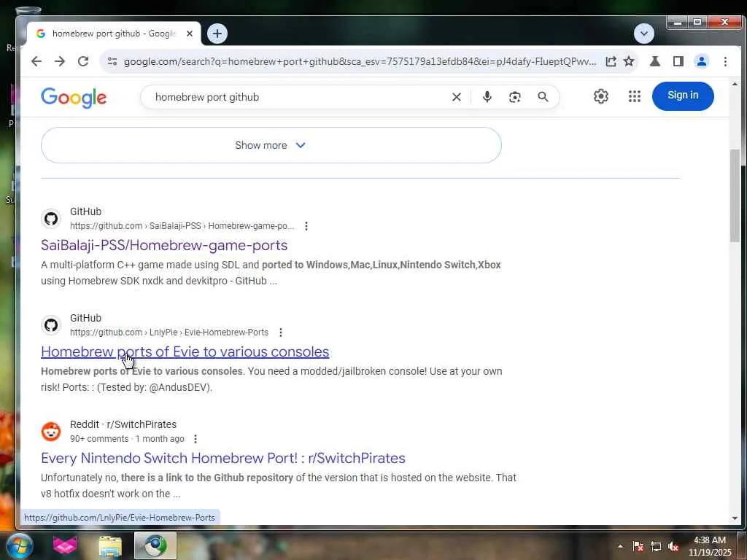747x560 pixels.
Task: Open Action Center flag icon
Action: point(638,546)
